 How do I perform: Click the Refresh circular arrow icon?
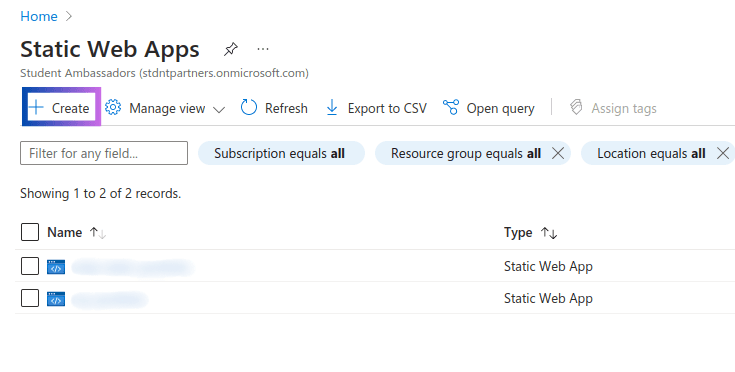(x=249, y=108)
